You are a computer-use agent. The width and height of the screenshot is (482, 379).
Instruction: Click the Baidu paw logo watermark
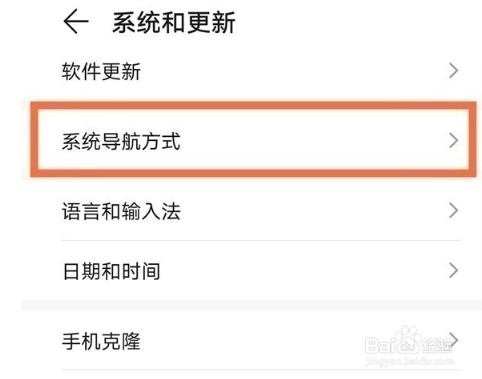tap(408, 340)
